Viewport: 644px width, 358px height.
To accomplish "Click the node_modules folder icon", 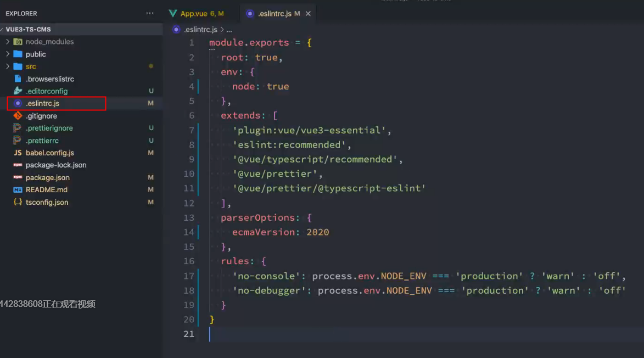I will pyautogui.click(x=18, y=42).
